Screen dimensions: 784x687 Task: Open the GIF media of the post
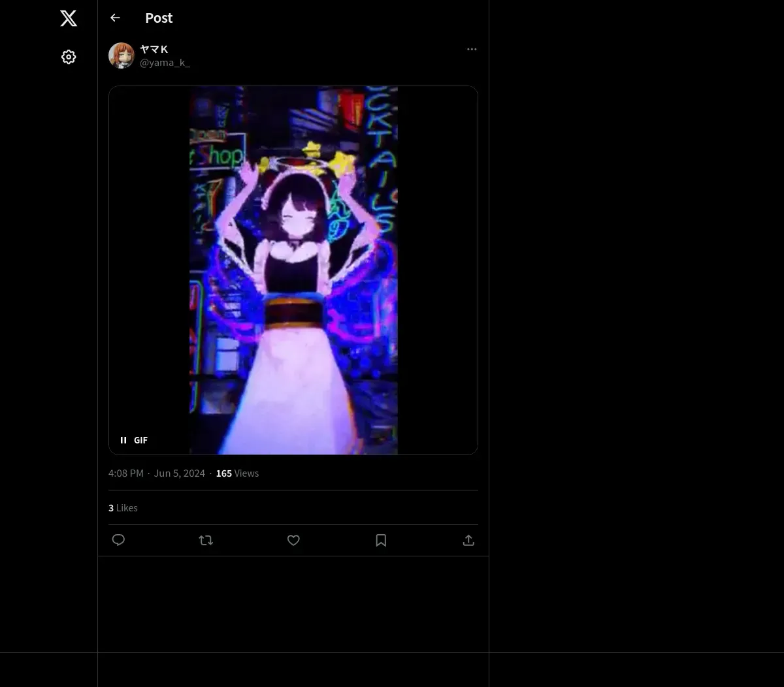coord(293,270)
